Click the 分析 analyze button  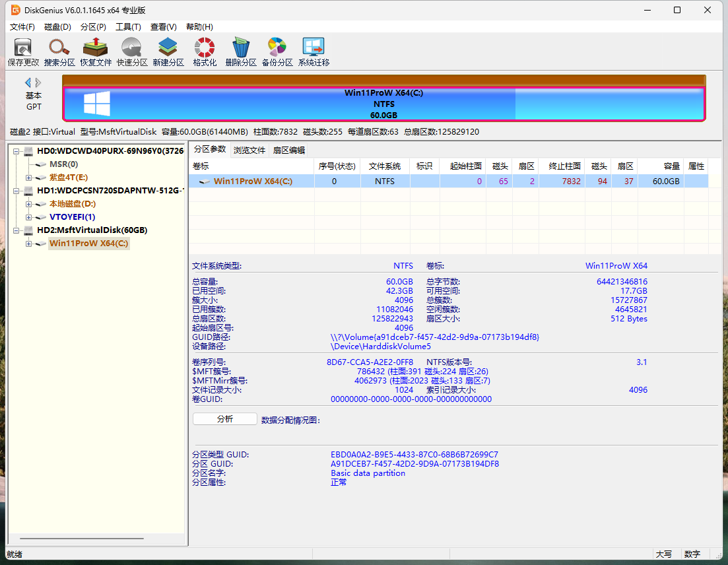224,418
